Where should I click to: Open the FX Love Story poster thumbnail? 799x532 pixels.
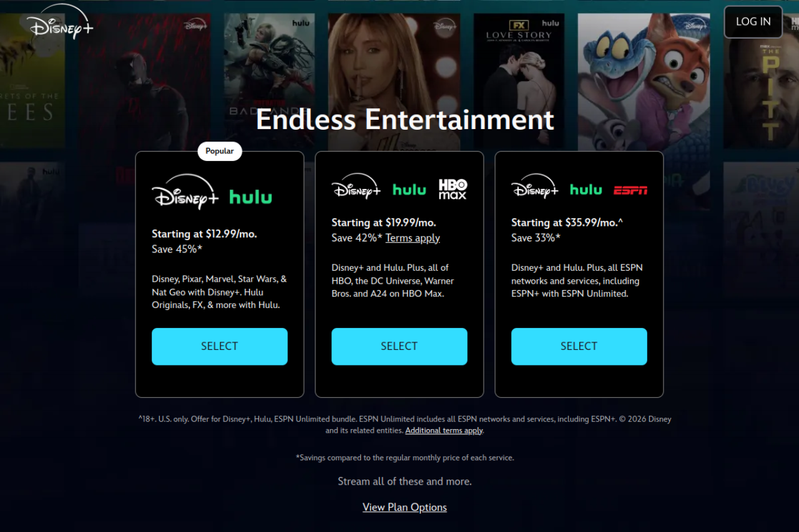click(519, 81)
